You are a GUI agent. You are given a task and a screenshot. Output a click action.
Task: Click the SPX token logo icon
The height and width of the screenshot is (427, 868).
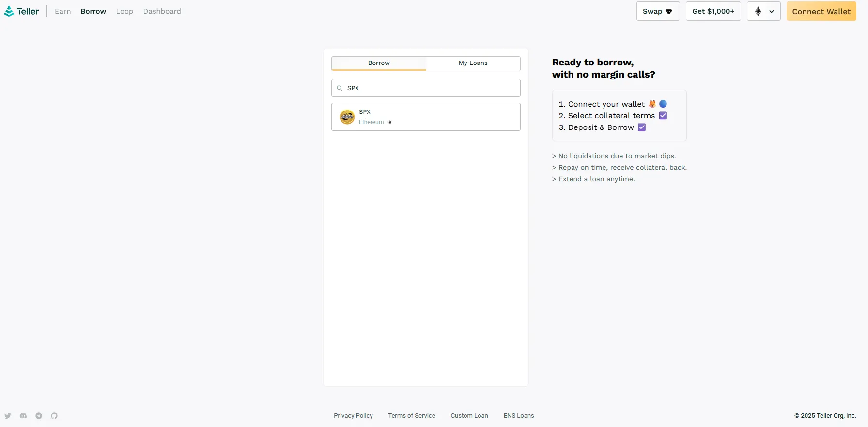pyautogui.click(x=347, y=117)
